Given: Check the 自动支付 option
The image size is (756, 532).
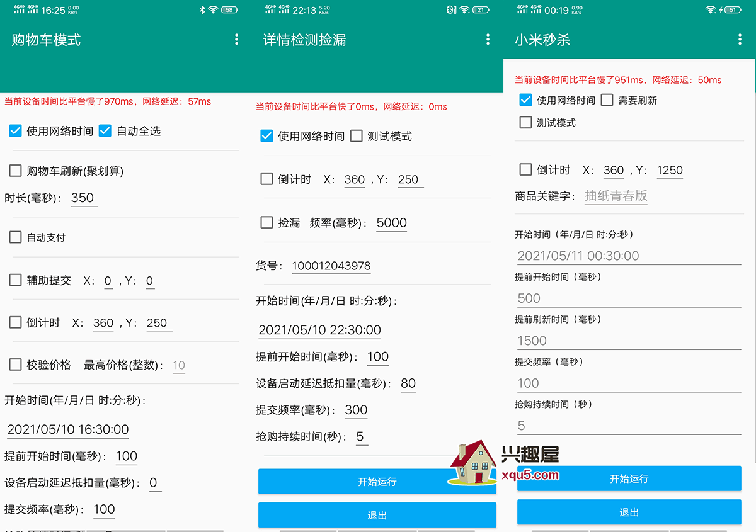Looking at the screenshot, I should (x=15, y=237).
